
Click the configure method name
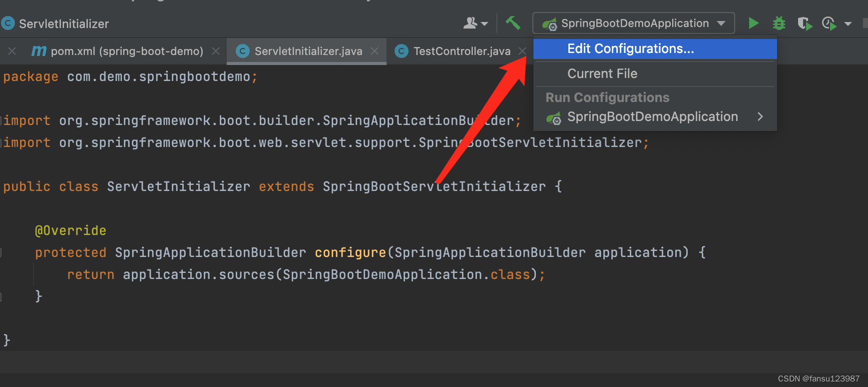pyautogui.click(x=350, y=252)
